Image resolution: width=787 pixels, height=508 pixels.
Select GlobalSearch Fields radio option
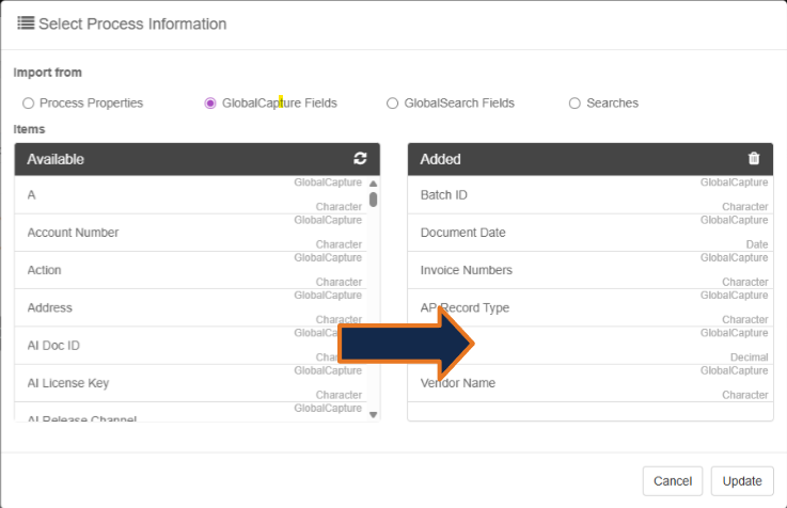tap(392, 103)
